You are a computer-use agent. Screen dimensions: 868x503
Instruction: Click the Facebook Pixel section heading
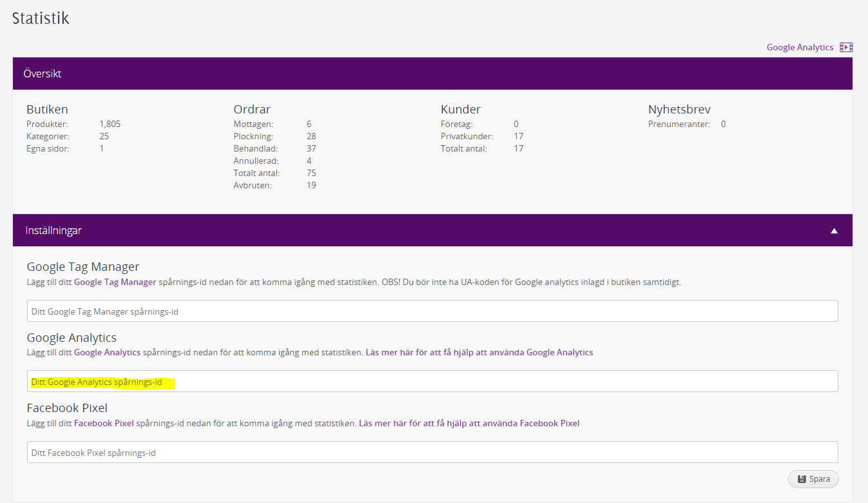tap(67, 408)
